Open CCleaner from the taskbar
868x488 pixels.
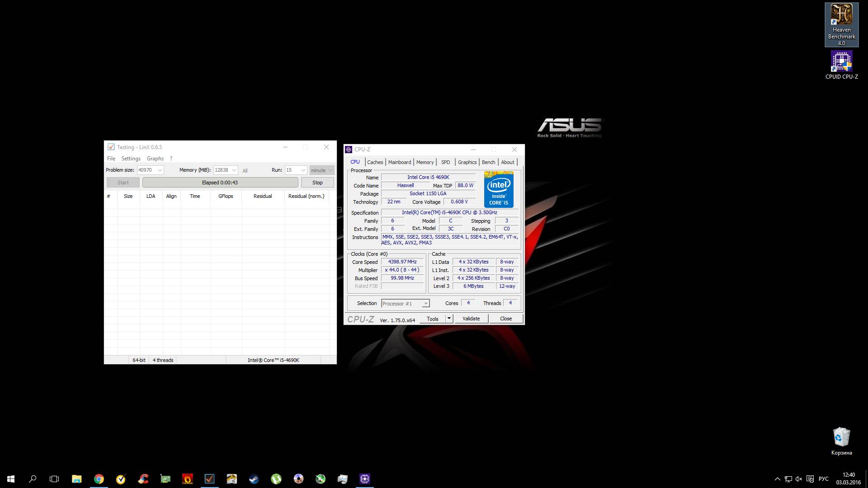(x=143, y=479)
